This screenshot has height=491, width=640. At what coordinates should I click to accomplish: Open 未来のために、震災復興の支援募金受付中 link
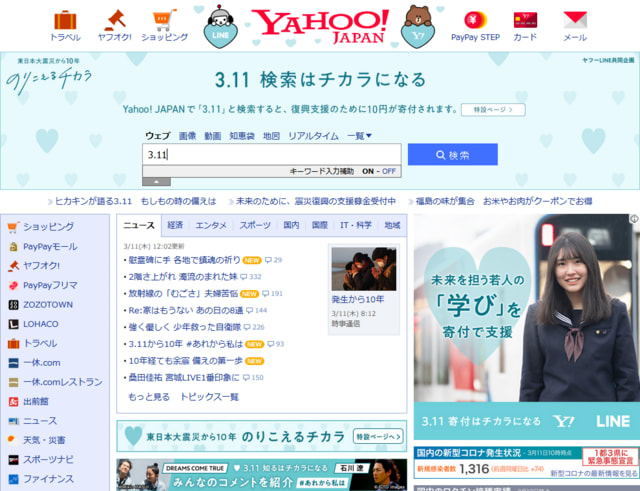316,201
